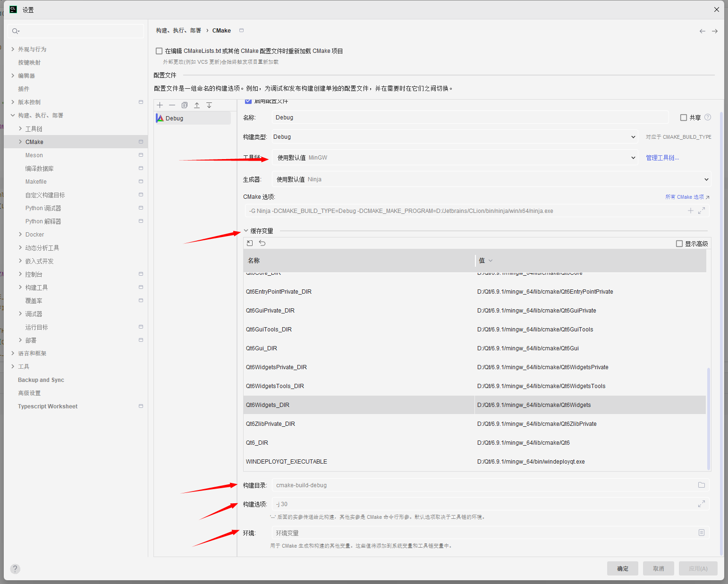Image resolution: width=728 pixels, height=584 pixels.
Task: Click the 取消 button
Action: pos(659,568)
